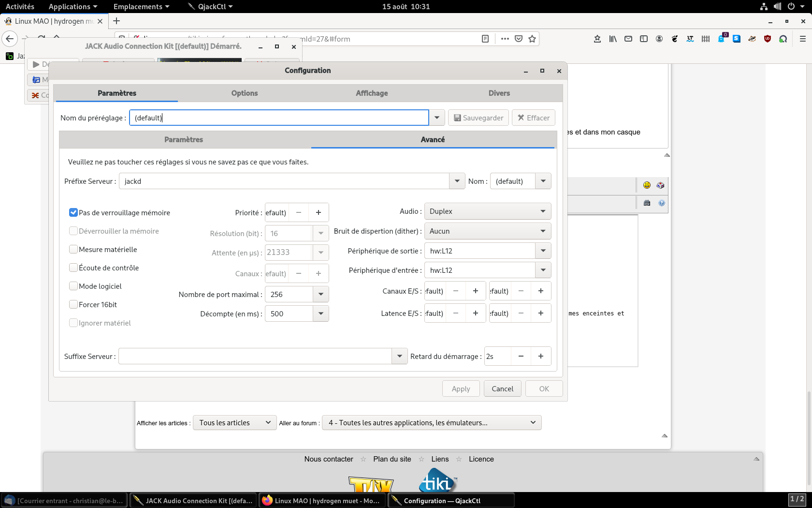Toggle Firefox reader view icon

485,39
